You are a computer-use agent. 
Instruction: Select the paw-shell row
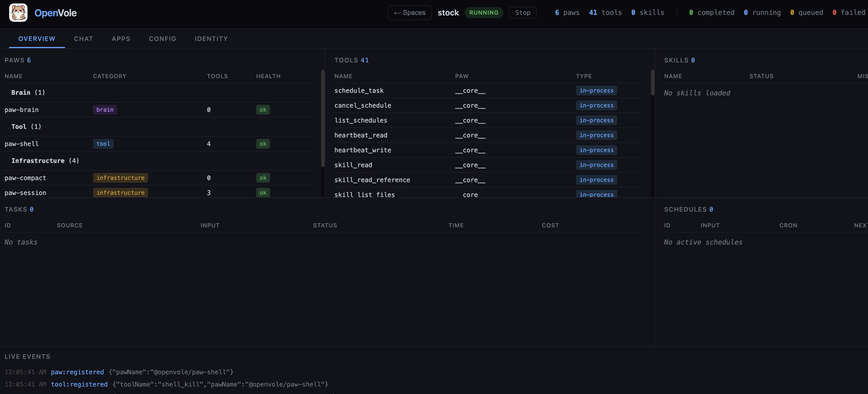pyautogui.click(x=158, y=143)
